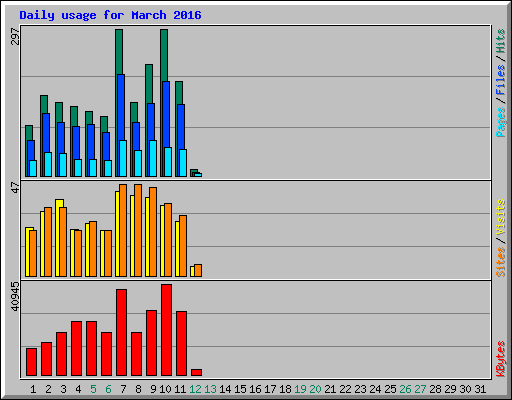Click the orange Sites bar for day 5
This screenshot has width=512, height=400.
(93, 249)
